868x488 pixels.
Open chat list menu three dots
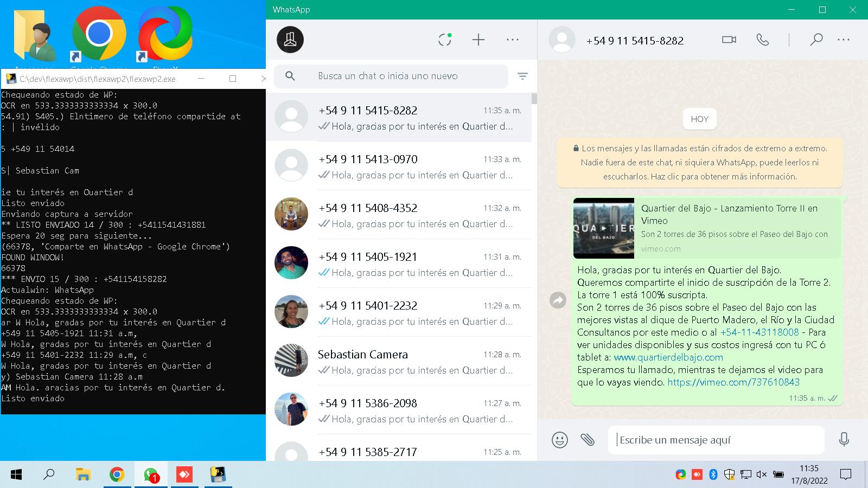[x=513, y=40]
